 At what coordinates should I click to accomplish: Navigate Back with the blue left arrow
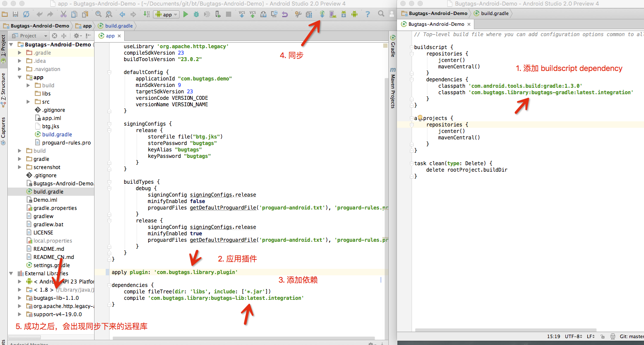122,14
